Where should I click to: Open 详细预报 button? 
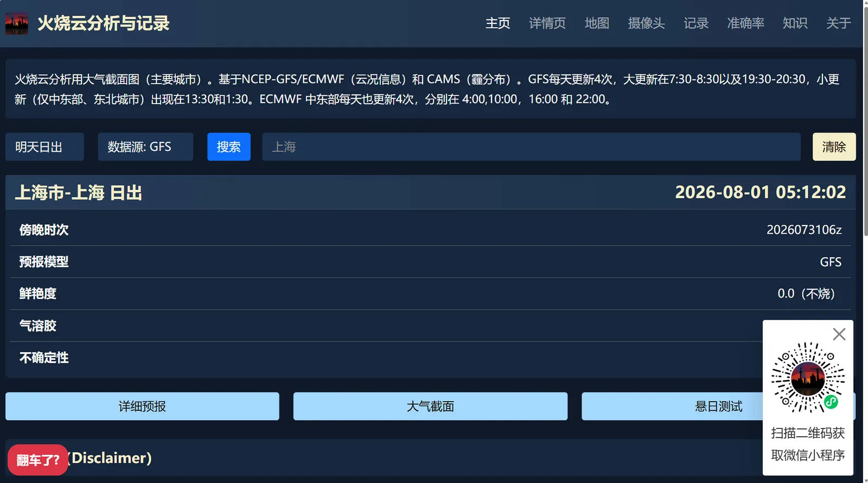(x=142, y=406)
